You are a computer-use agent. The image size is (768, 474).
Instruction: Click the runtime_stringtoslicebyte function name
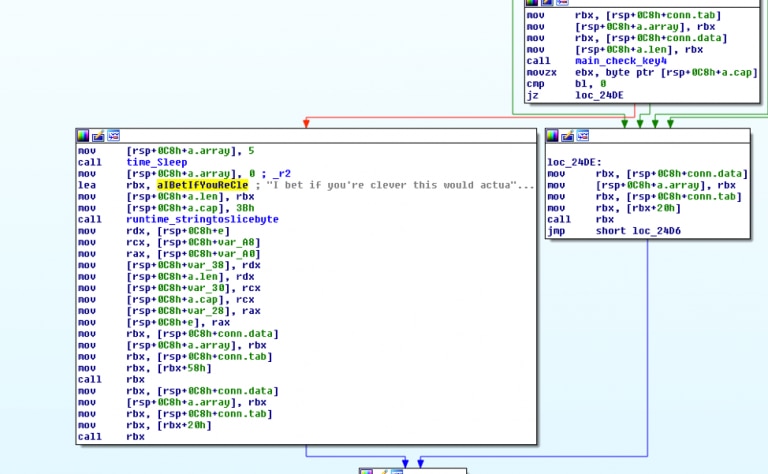pos(202,219)
